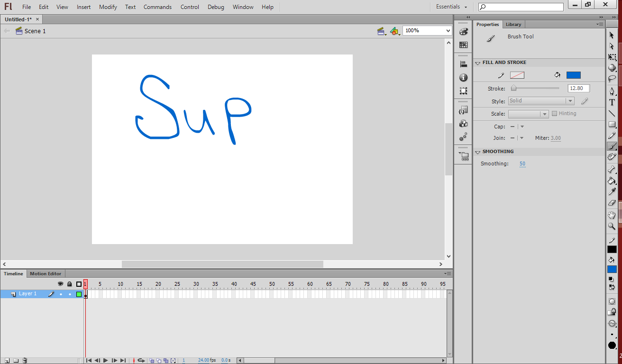622x364 pixels.
Task: Switch to the Motion Editor tab
Action: pyautogui.click(x=46, y=273)
